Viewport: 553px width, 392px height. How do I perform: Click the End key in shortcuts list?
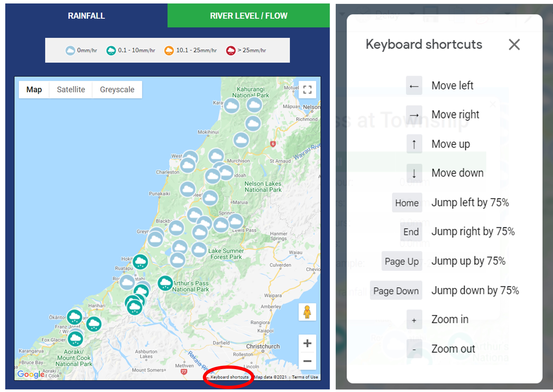click(411, 232)
